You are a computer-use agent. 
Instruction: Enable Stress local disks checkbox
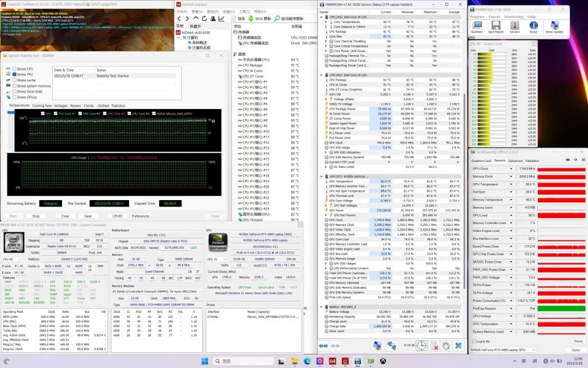pos(14,91)
